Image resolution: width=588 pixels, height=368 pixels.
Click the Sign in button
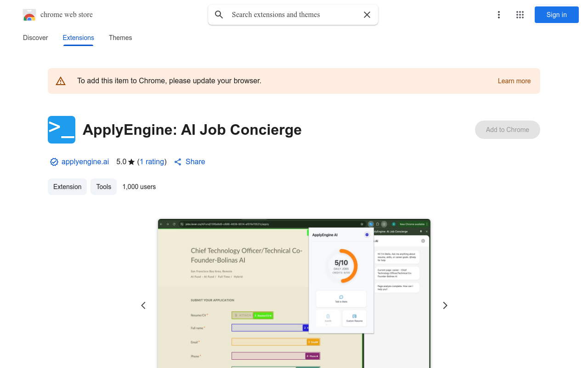(x=557, y=15)
